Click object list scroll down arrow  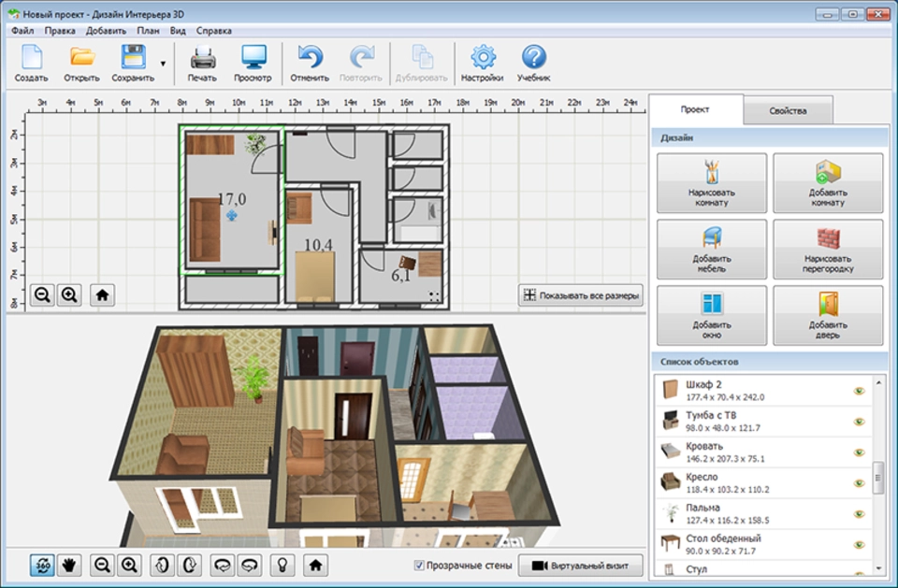click(878, 568)
